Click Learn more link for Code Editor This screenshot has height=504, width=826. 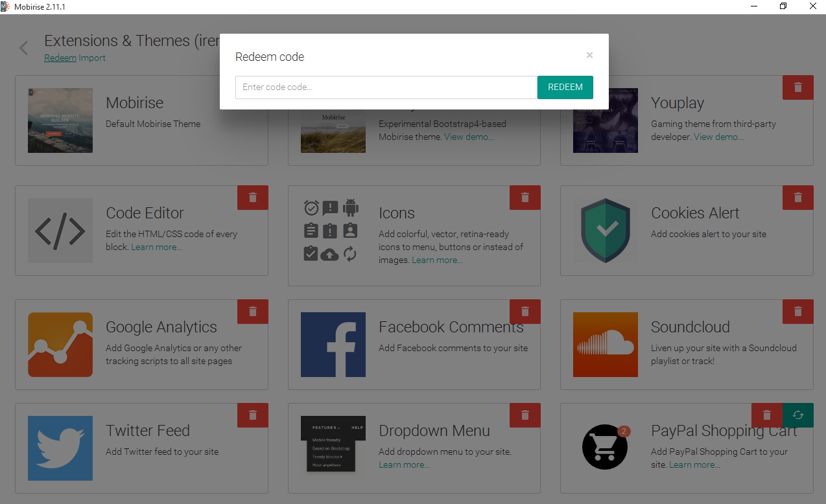click(x=156, y=247)
